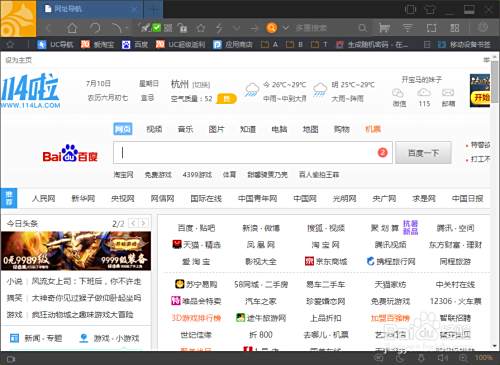Show previous headline with left arrow
Image resolution: width=500 pixels, height=365 pixels.
pos(133,223)
